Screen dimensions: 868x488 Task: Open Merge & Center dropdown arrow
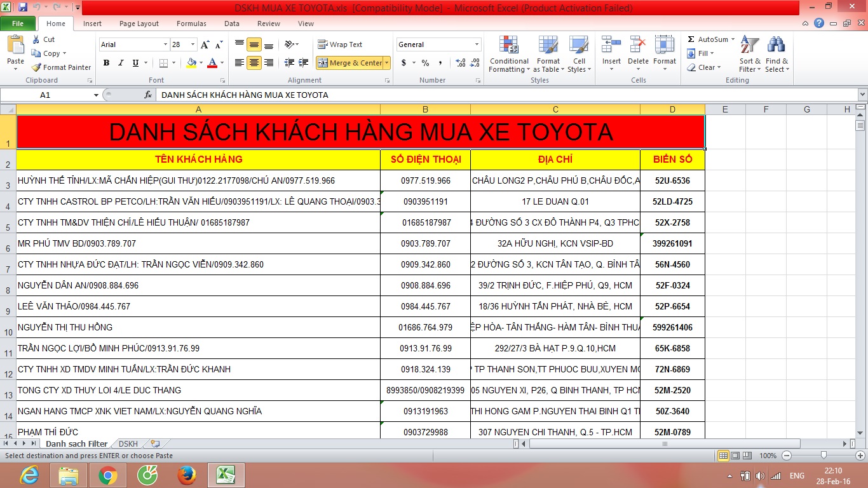pyautogui.click(x=386, y=63)
